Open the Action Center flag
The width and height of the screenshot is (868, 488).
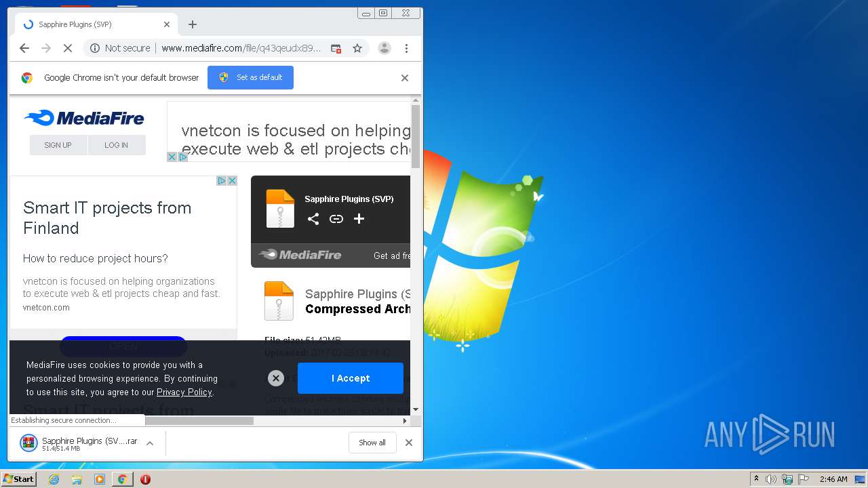pos(803,479)
